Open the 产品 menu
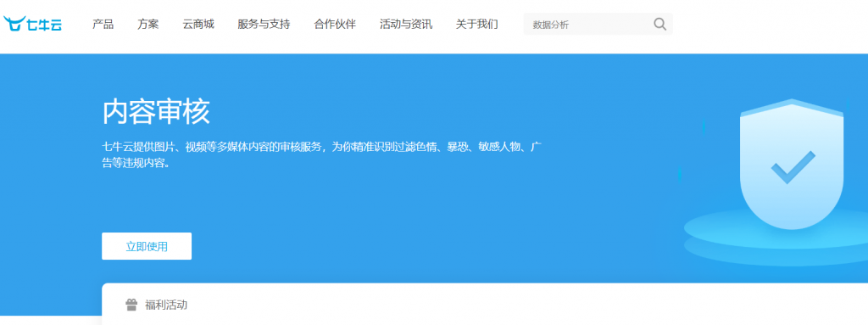The height and width of the screenshot is (325, 868). tap(103, 25)
